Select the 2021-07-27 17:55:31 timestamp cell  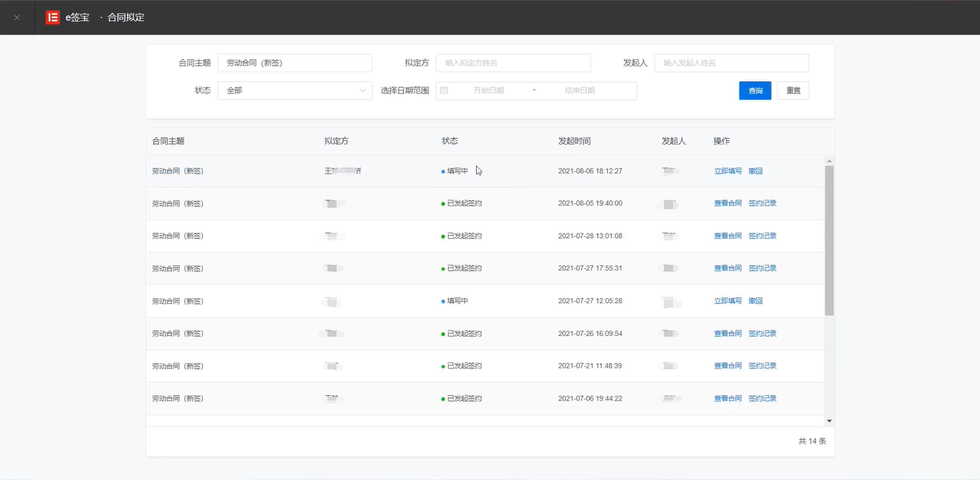click(590, 268)
